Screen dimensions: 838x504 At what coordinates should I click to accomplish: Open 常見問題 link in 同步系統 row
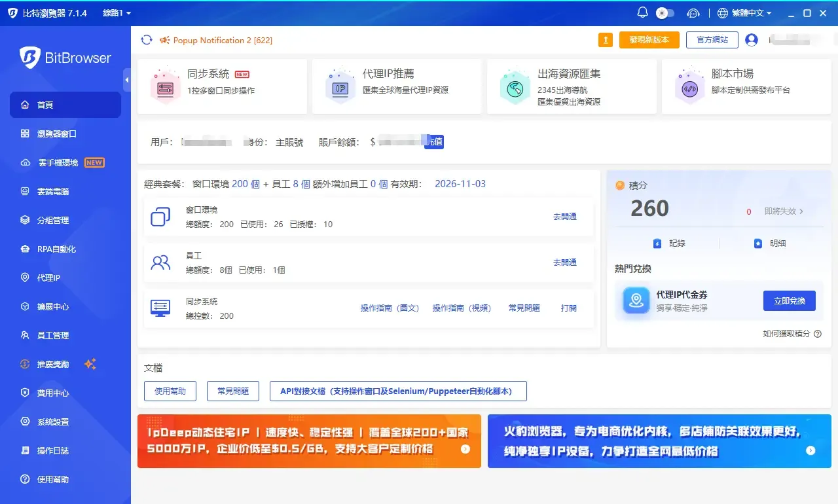(x=524, y=308)
